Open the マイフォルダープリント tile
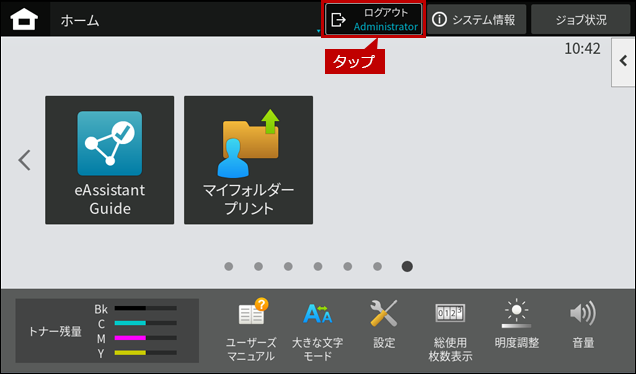Viewport: 636px width, 374px height. (x=248, y=160)
